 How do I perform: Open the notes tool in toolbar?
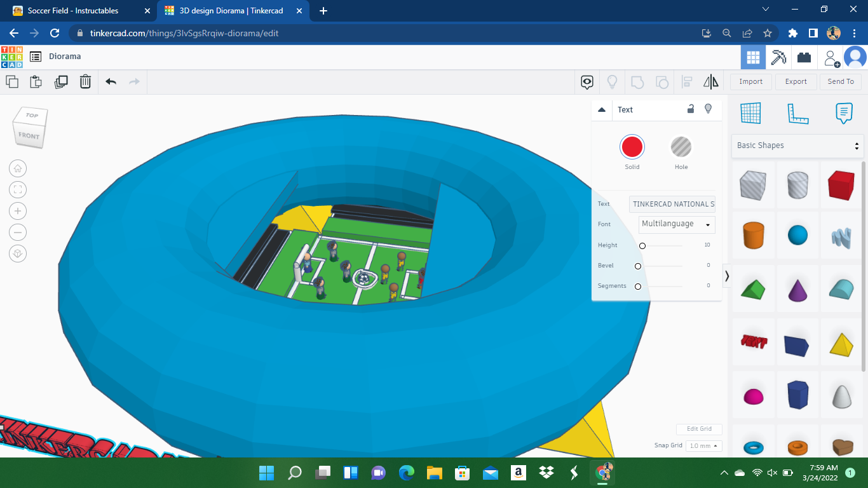pos(587,81)
